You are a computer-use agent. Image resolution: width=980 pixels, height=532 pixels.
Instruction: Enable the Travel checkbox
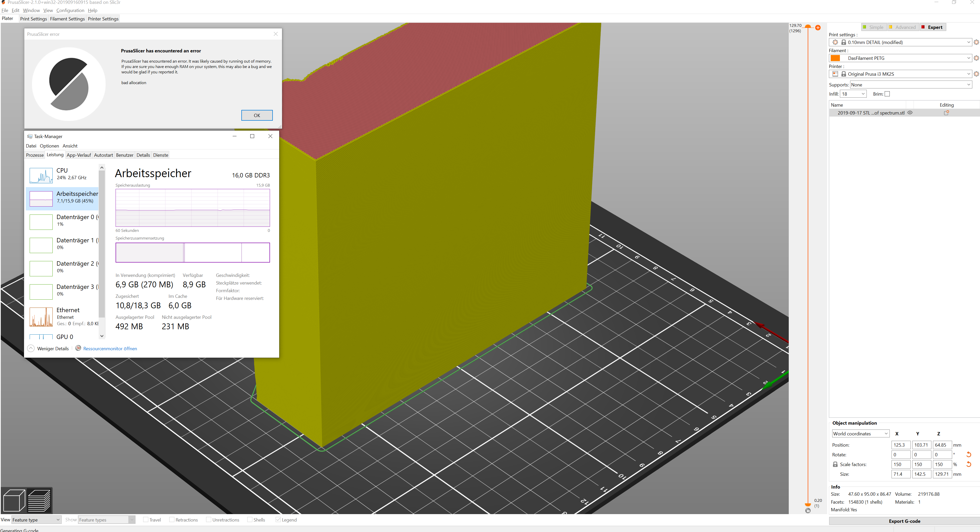pos(146,519)
